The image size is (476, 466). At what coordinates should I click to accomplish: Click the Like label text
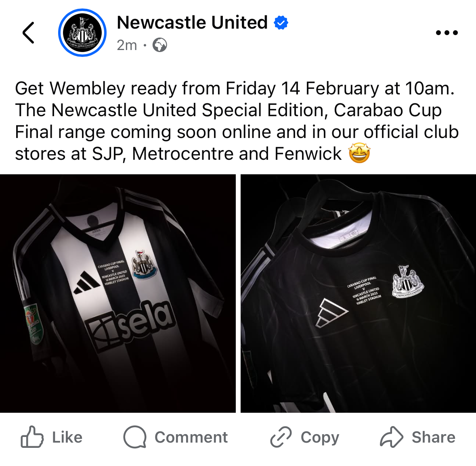[67, 437]
